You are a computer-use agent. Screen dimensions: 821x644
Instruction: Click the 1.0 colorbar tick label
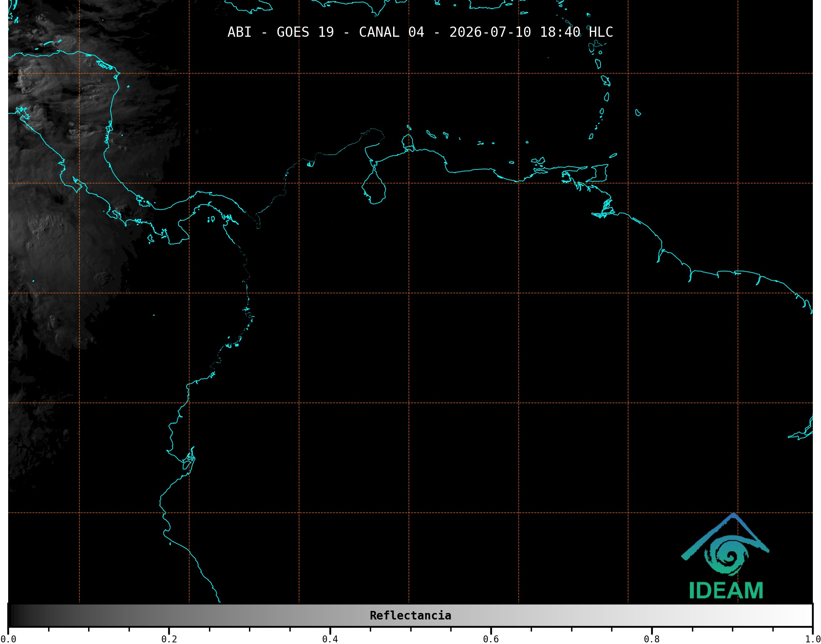[812, 639]
